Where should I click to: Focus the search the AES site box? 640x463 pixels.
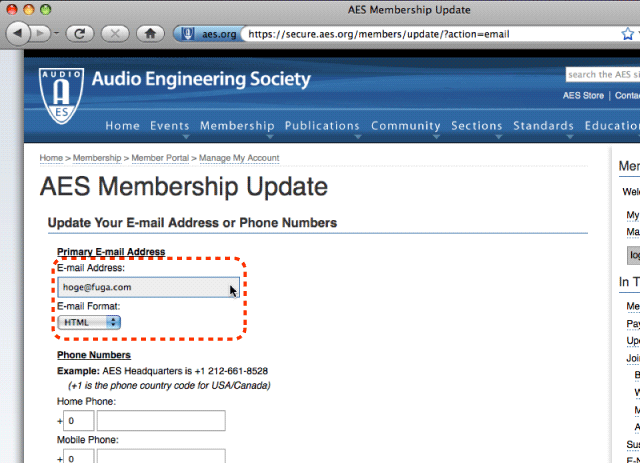pos(602,75)
